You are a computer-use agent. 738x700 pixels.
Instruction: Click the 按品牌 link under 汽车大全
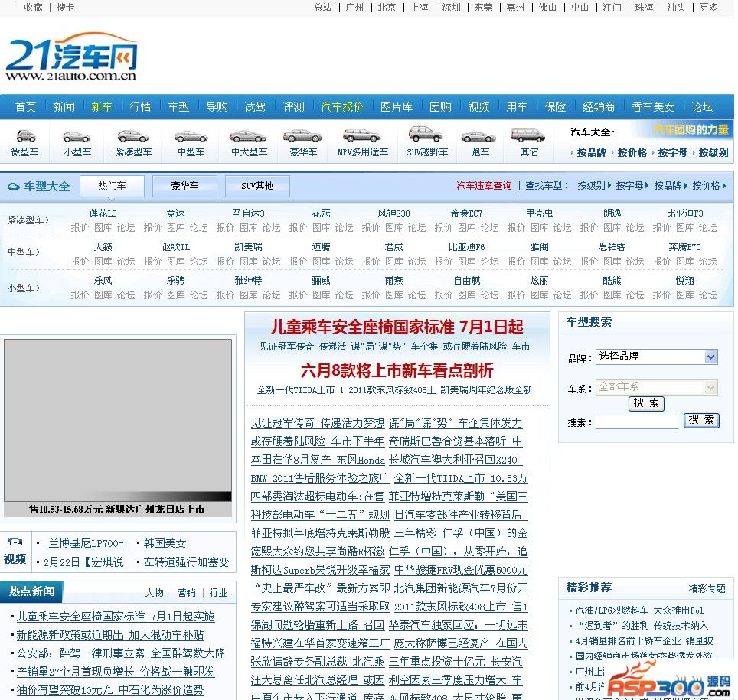591,153
